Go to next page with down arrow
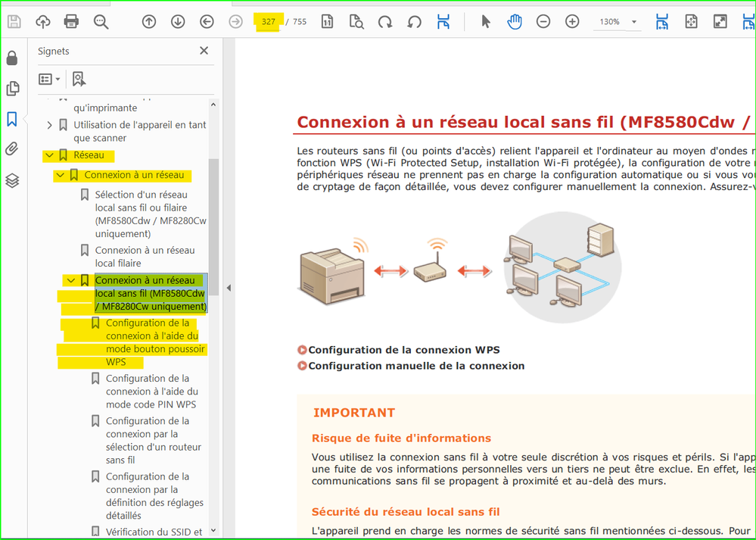Image resolution: width=756 pixels, height=540 pixels. (178, 22)
